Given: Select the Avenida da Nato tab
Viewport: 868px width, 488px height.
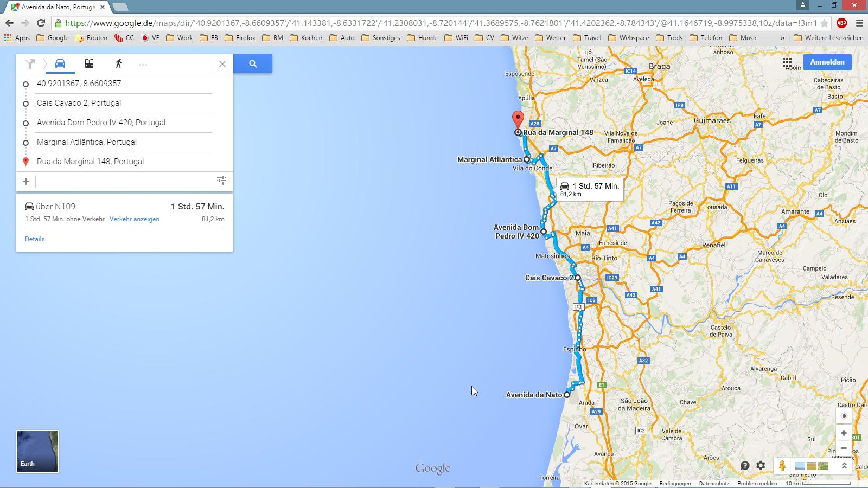Looking at the screenshot, I should coord(58,7).
